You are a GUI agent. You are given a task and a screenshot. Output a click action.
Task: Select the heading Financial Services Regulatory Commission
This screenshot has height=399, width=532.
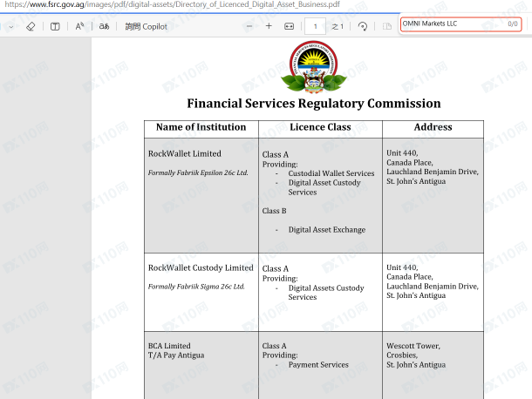(314, 104)
